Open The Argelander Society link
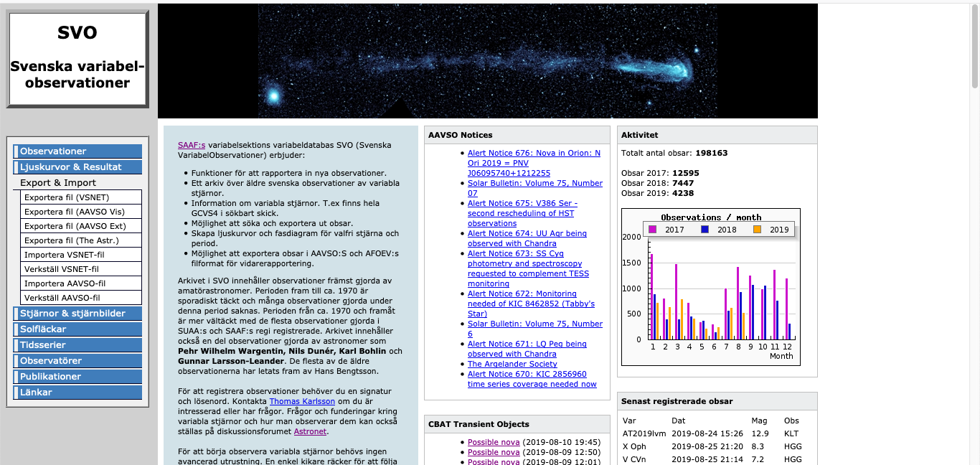 coord(512,364)
